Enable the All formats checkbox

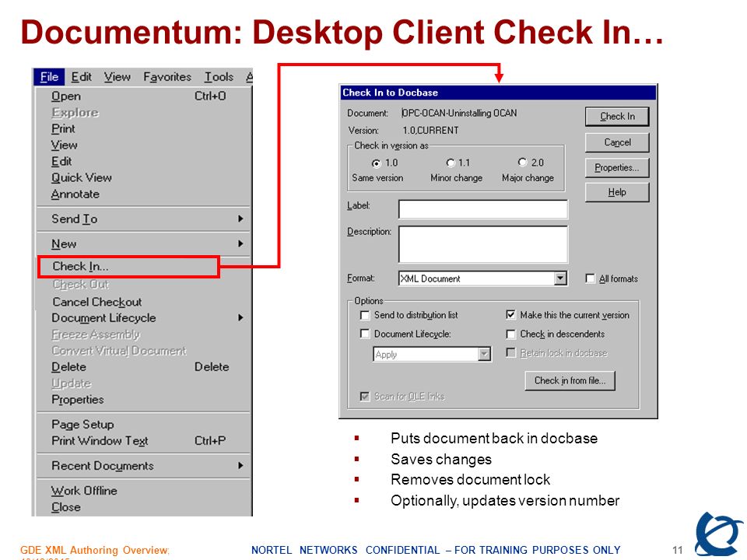(x=591, y=278)
